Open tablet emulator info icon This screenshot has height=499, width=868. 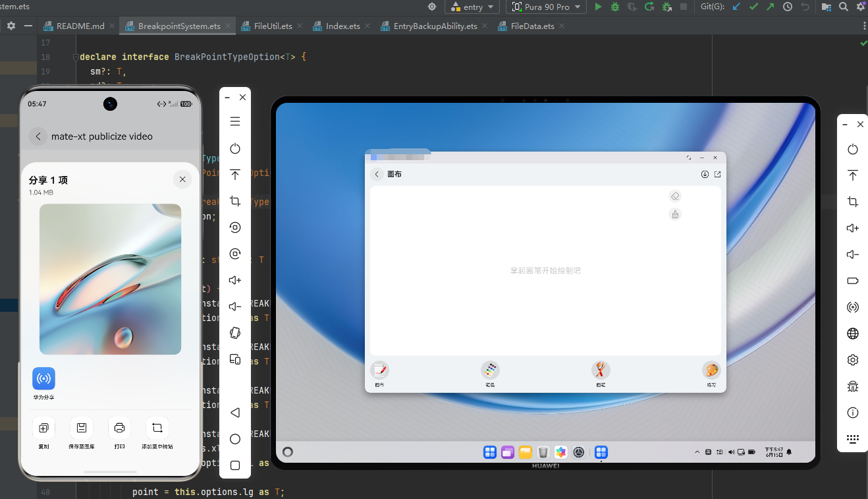[x=853, y=413]
